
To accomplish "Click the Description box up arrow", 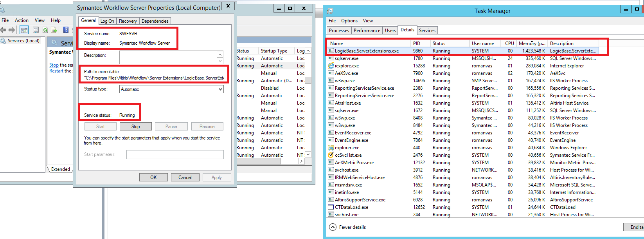I will 220,54.
